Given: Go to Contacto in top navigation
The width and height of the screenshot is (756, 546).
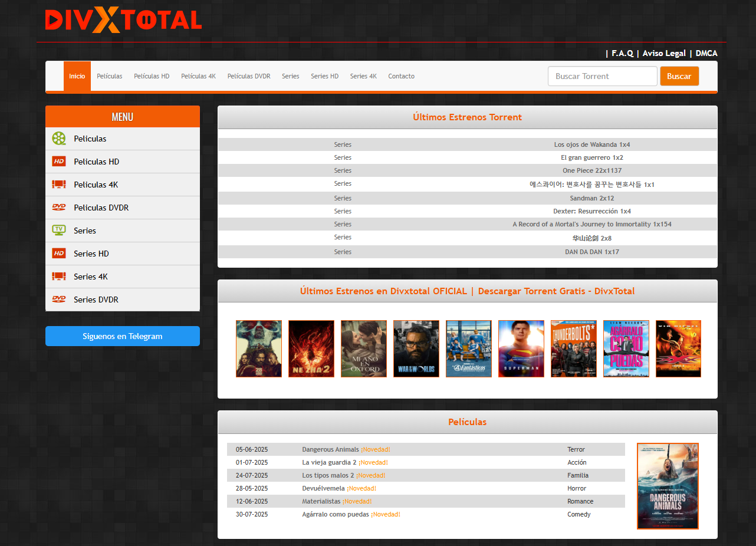Looking at the screenshot, I should [401, 76].
